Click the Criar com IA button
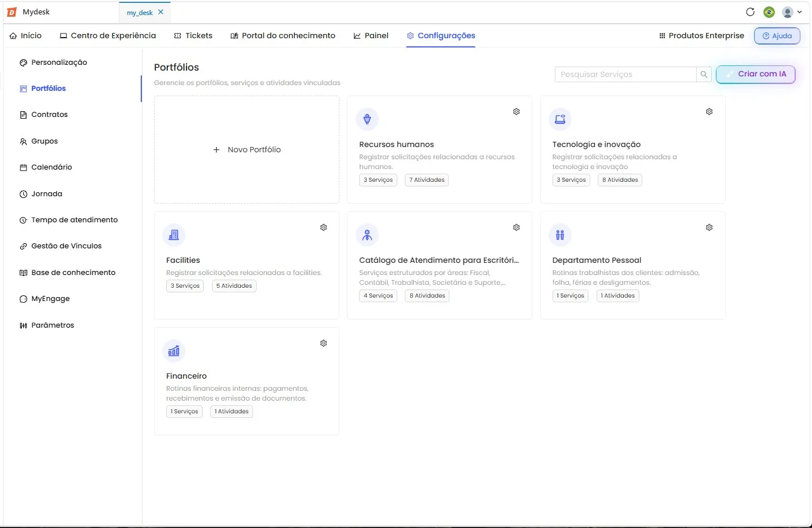812x528 pixels. point(756,74)
